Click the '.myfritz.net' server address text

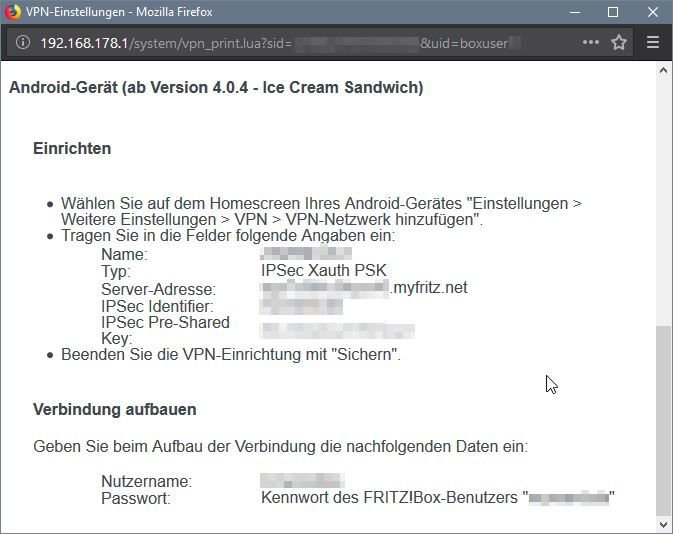coord(428,288)
